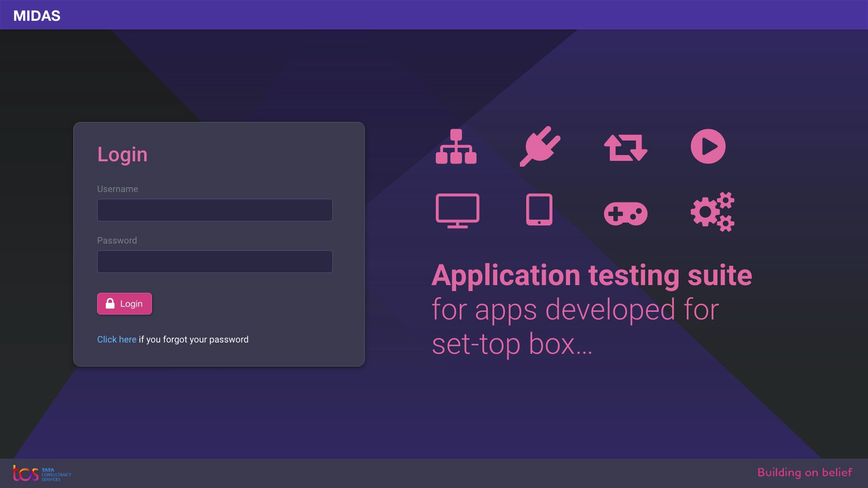868x488 pixels.
Task: Click the network hierarchy sitemap icon
Action: tap(456, 146)
